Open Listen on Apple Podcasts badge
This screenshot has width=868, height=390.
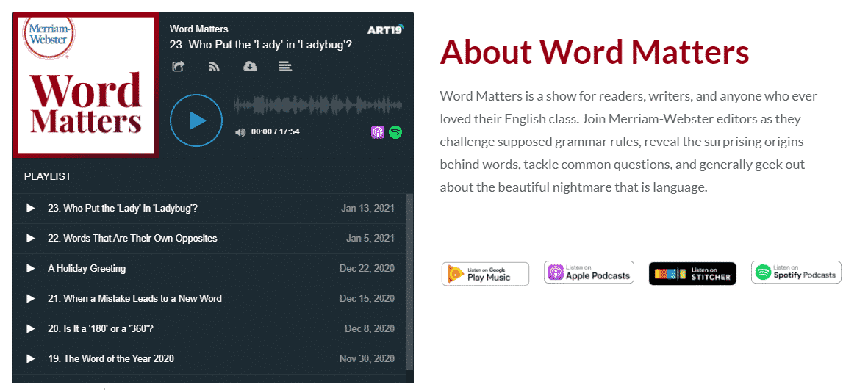pos(589,272)
